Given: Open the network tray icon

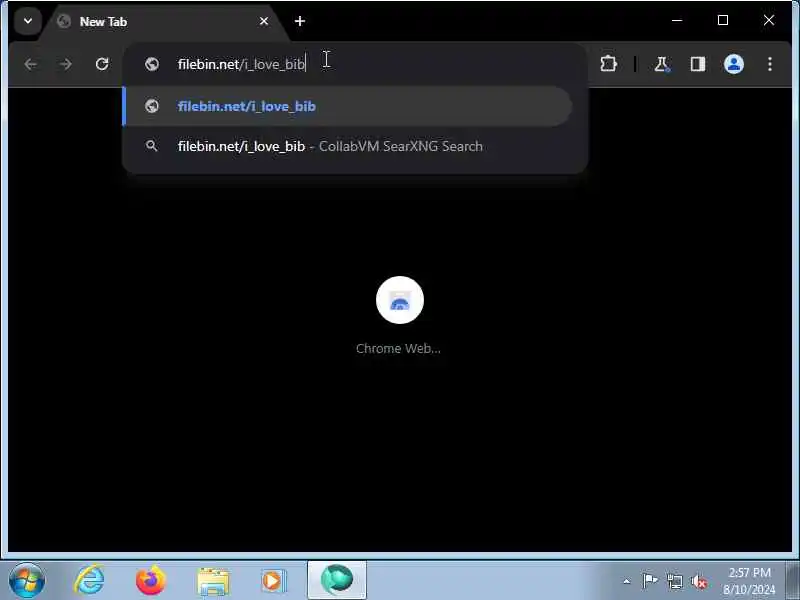Looking at the screenshot, I should pyautogui.click(x=674, y=581).
